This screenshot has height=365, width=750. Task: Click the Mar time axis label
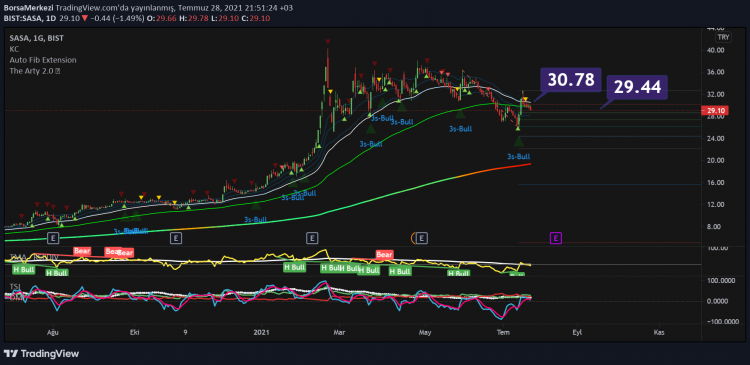click(x=339, y=332)
